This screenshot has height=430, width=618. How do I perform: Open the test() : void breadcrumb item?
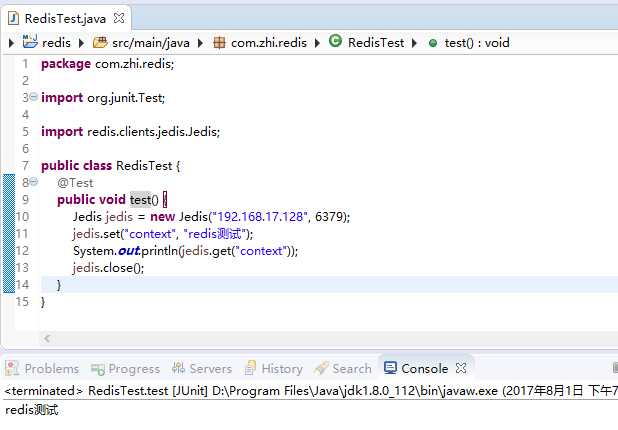(x=477, y=42)
